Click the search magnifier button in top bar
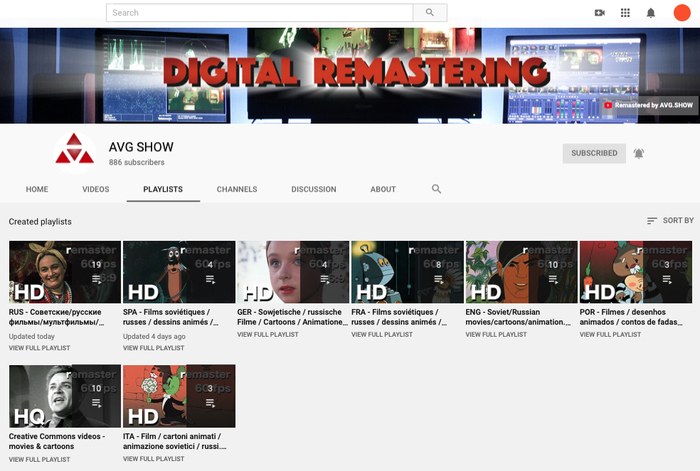 click(x=429, y=13)
